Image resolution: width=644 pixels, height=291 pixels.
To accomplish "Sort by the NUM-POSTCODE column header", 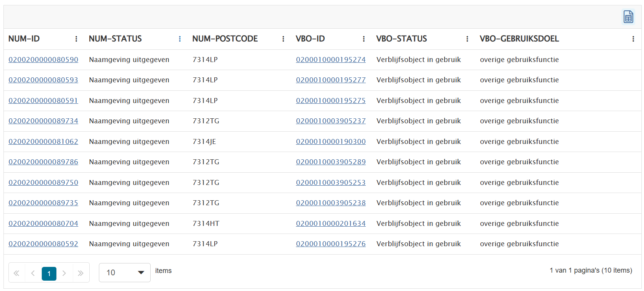I will pyautogui.click(x=225, y=39).
